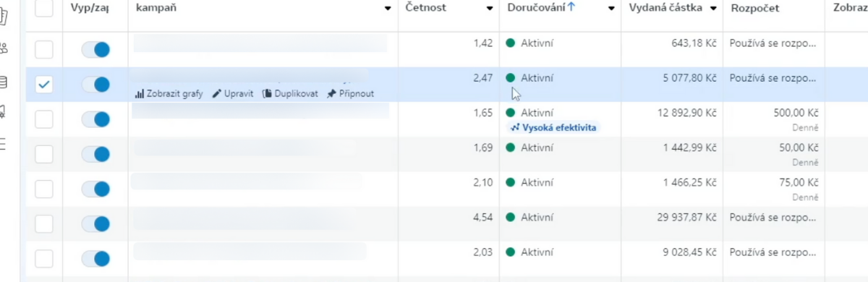Uncheck the selected 5 077,80 Kč row
Viewport: 868px width, 282px height.
[x=44, y=85]
